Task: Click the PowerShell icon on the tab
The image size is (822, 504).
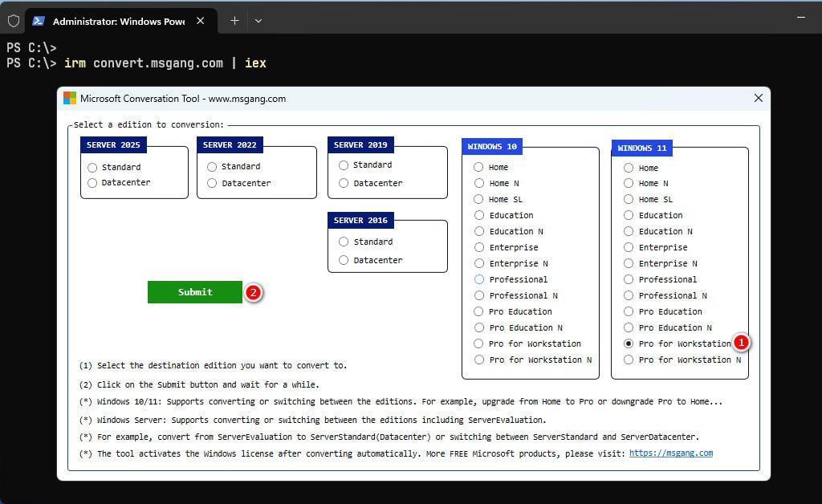Action: 39,21
